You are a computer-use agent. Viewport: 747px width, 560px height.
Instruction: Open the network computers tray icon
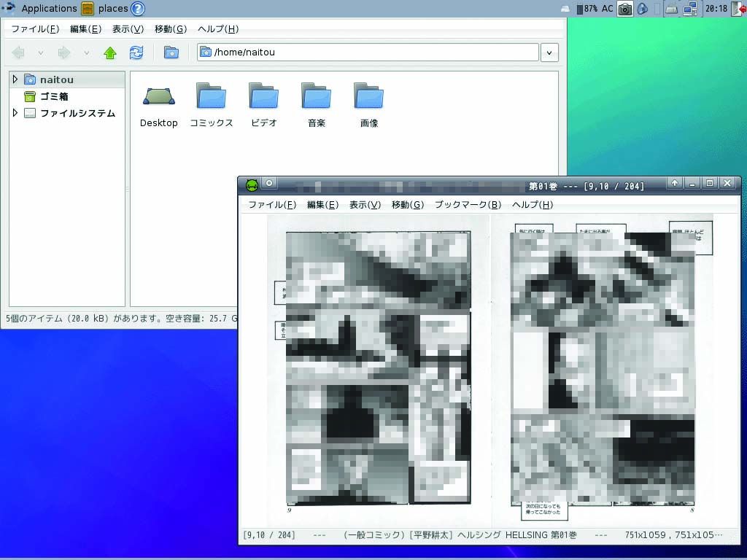(x=690, y=8)
